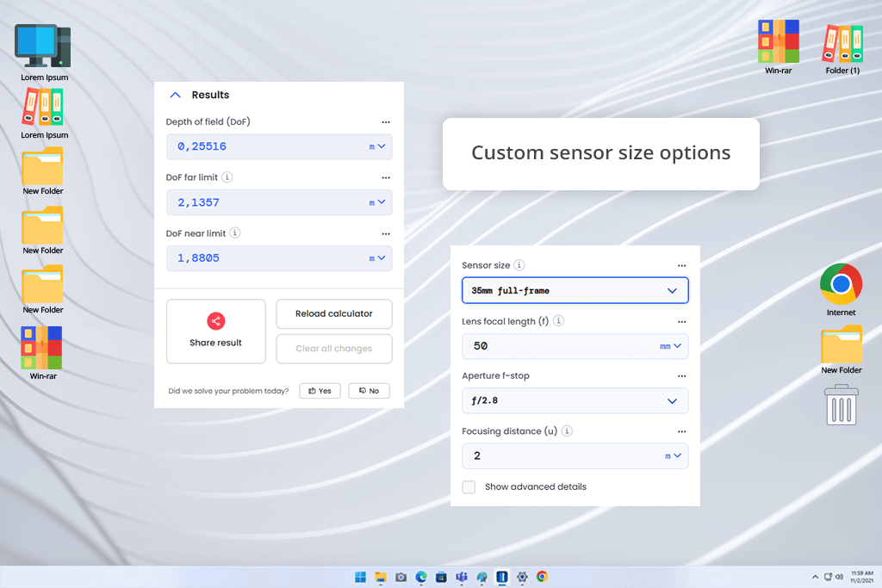Image resolution: width=882 pixels, height=588 pixels.
Task: Click the Depth of field value 0,25516
Action: coord(202,146)
